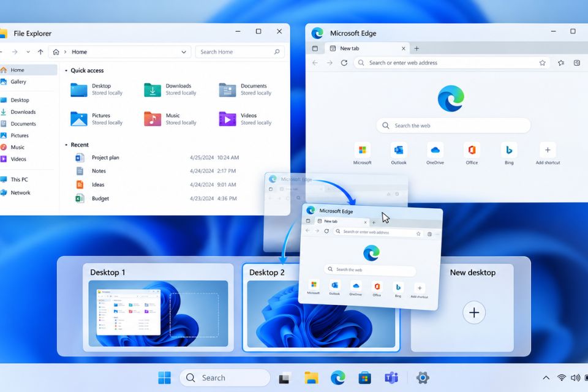Show hidden icons chevron in system tray

546,378
